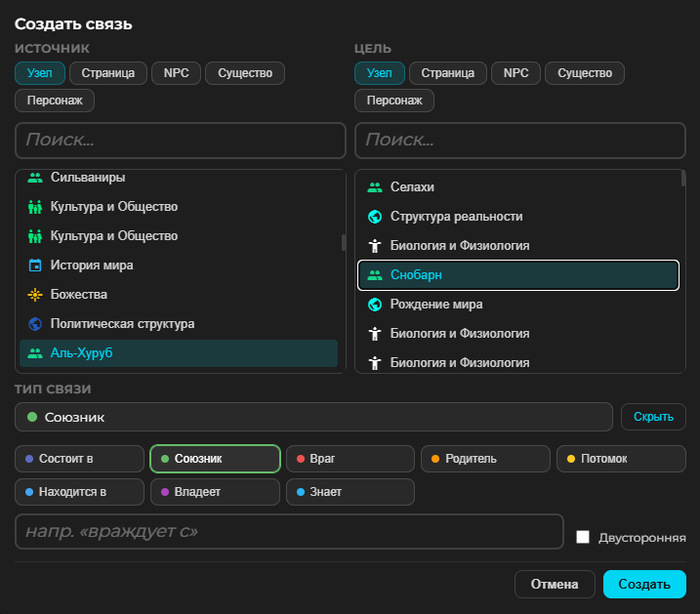Click the Отмена button
This screenshot has height=614, width=700.
tap(555, 584)
